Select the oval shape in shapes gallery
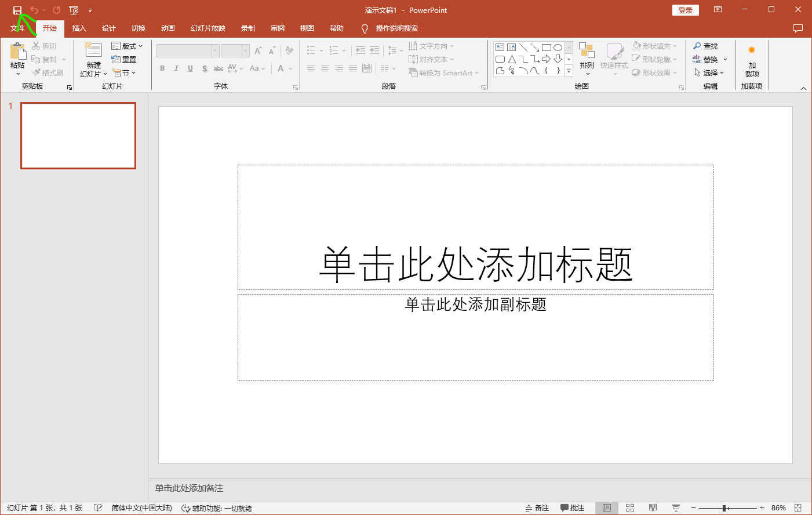 [558, 48]
